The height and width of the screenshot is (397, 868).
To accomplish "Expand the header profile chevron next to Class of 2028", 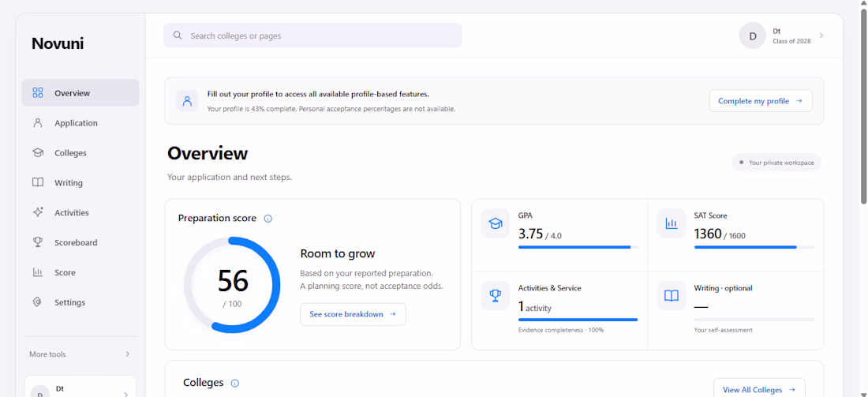I will click(x=821, y=36).
